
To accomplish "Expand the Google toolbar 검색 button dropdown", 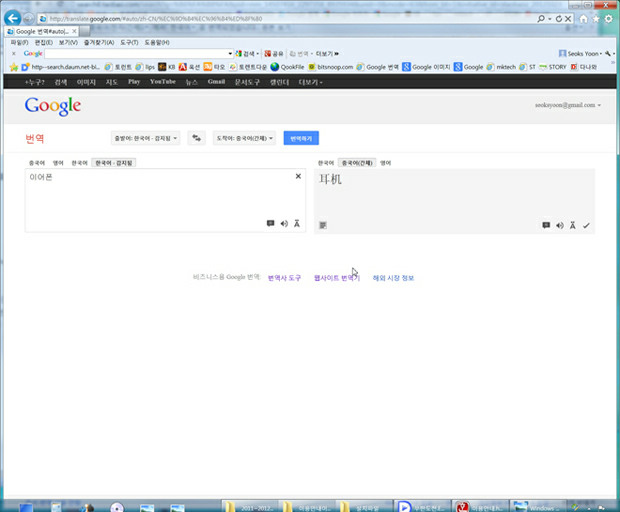I will pyautogui.click(x=258, y=53).
